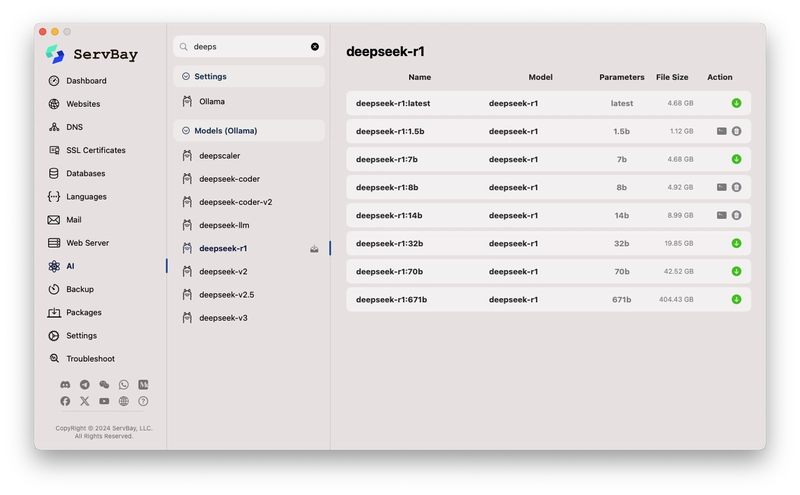Download the deepseek-r1:70b model
800x495 pixels.
[736, 271]
